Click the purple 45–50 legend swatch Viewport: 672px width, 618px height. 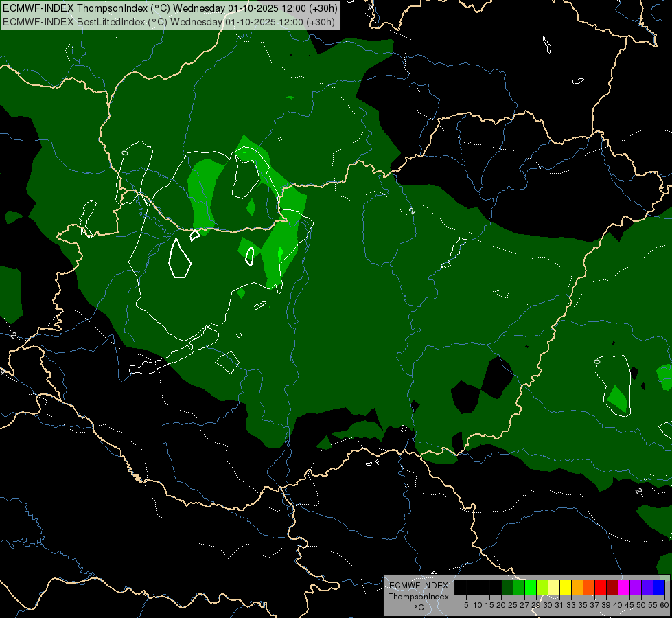(x=636, y=587)
